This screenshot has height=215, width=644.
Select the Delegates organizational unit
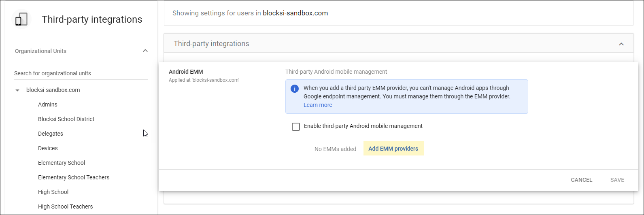51,134
